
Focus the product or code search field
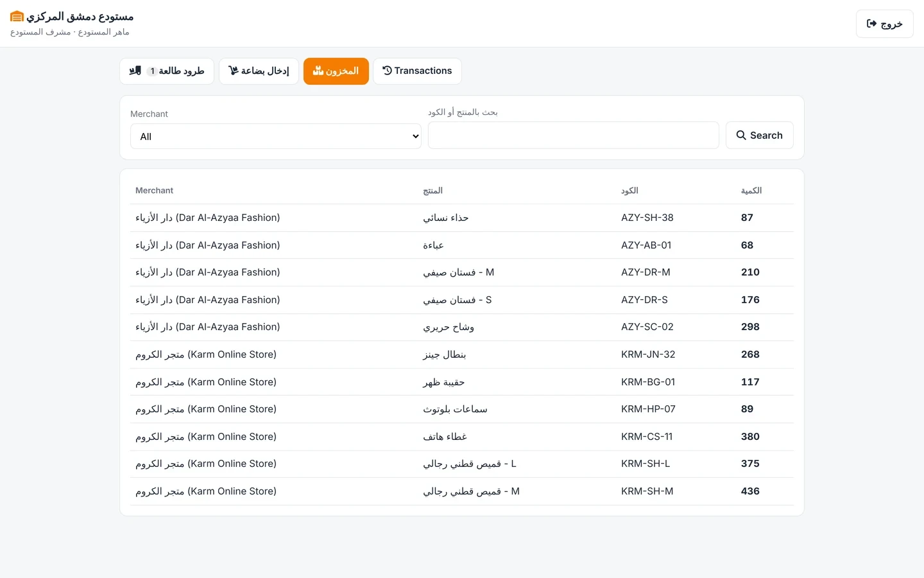pos(574,136)
